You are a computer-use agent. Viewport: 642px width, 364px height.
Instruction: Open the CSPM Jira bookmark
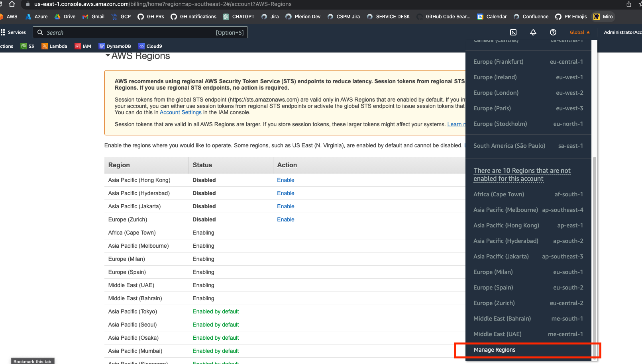pyautogui.click(x=344, y=17)
